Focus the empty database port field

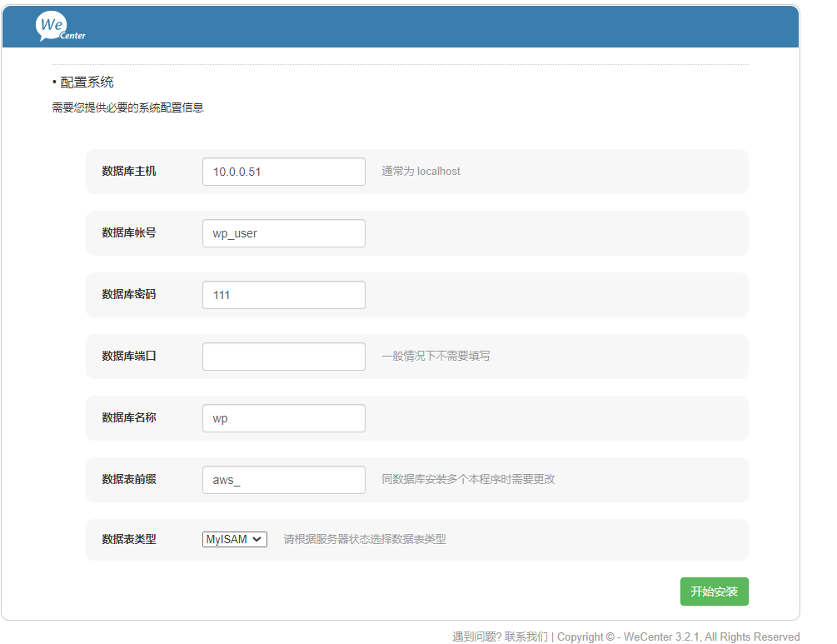click(x=283, y=357)
